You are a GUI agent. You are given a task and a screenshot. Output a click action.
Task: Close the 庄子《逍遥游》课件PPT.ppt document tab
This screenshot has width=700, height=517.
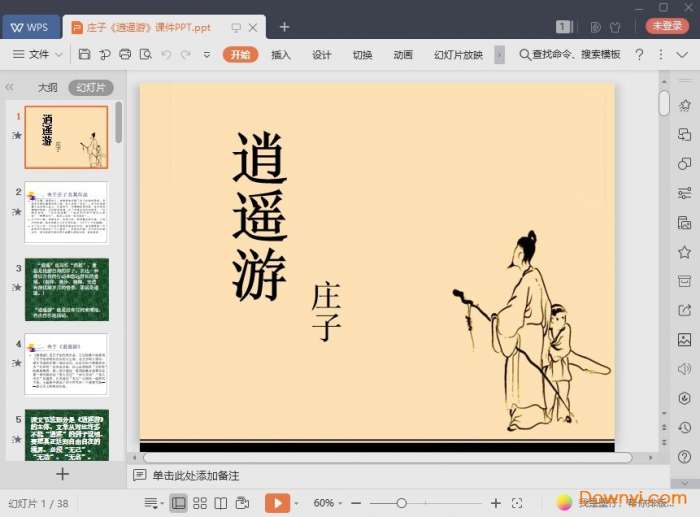[253, 27]
